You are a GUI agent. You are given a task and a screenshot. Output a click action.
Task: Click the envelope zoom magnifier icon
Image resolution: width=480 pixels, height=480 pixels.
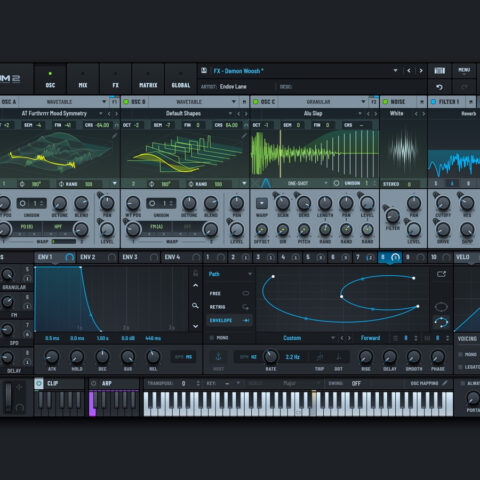[195, 305]
